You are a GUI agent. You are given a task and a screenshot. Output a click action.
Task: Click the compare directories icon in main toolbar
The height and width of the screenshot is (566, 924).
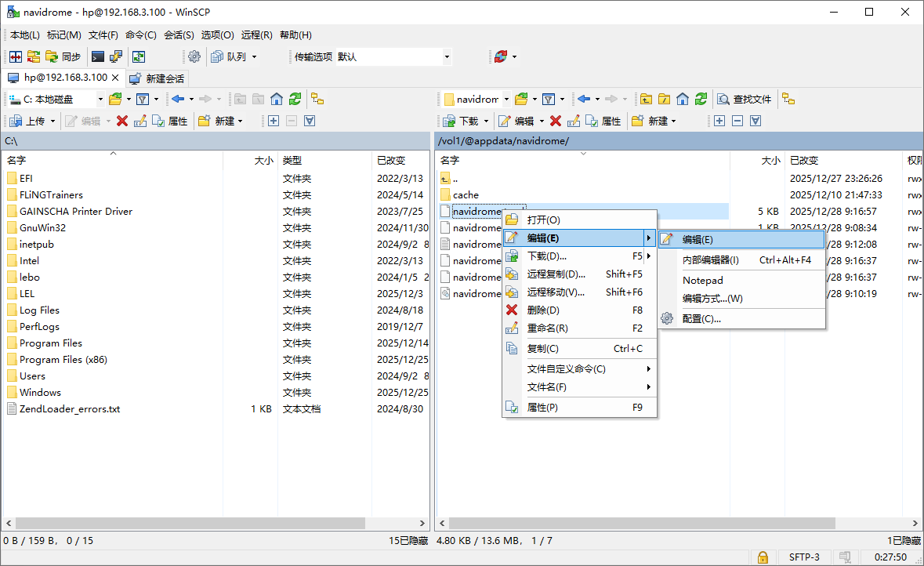coord(16,56)
